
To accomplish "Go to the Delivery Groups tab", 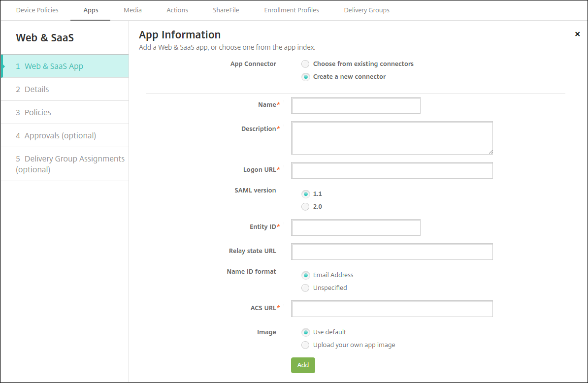I will pyautogui.click(x=366, y=10).
